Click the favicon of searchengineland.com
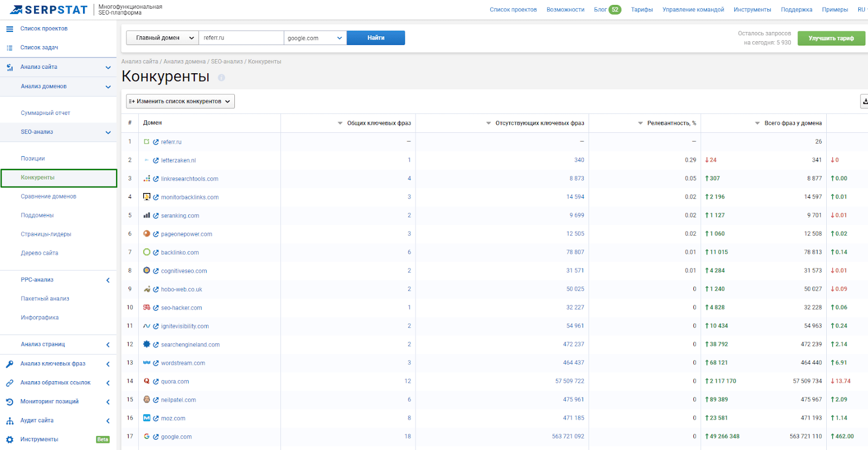The height and width of the screenshot is (450, 868). click(146, 344)
